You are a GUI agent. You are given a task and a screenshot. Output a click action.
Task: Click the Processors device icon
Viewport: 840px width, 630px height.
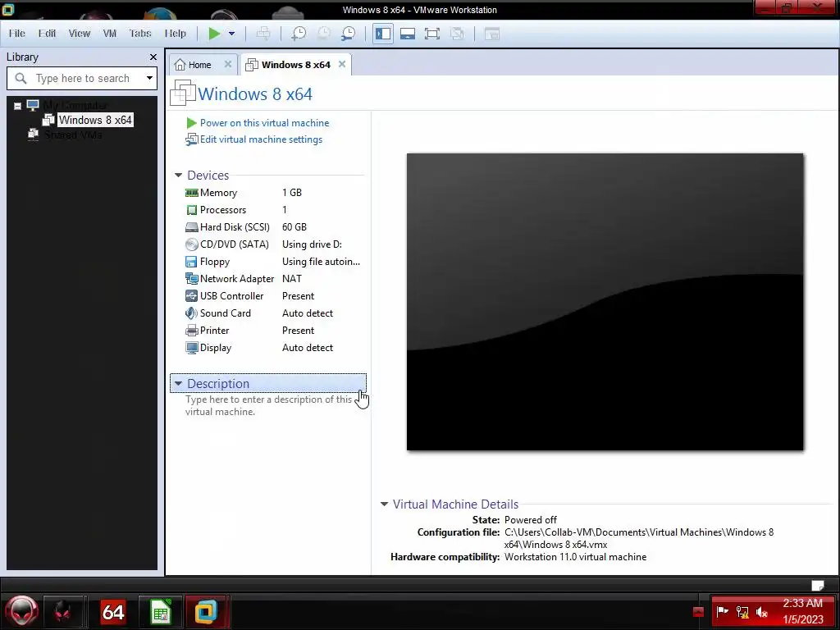point(191,210)
